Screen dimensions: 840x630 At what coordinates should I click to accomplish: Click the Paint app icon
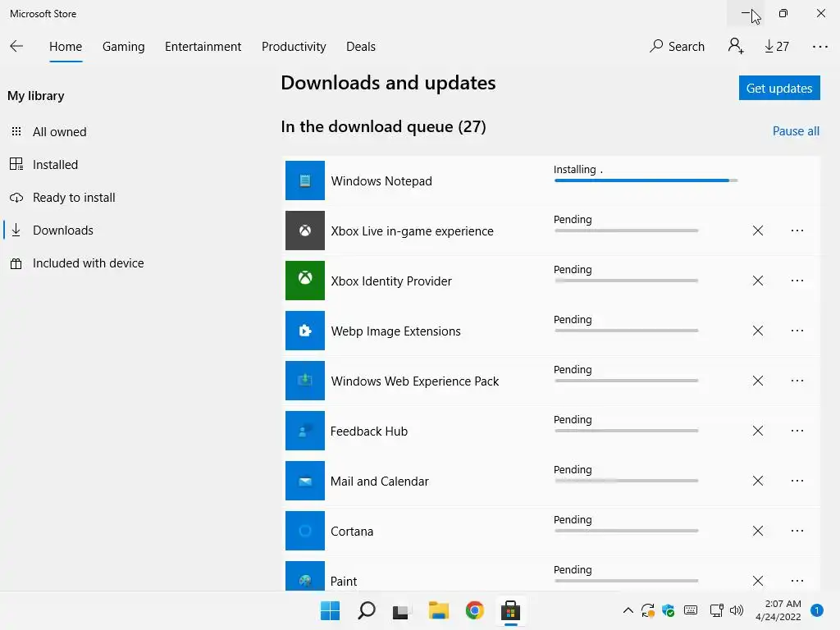(305, 576)
